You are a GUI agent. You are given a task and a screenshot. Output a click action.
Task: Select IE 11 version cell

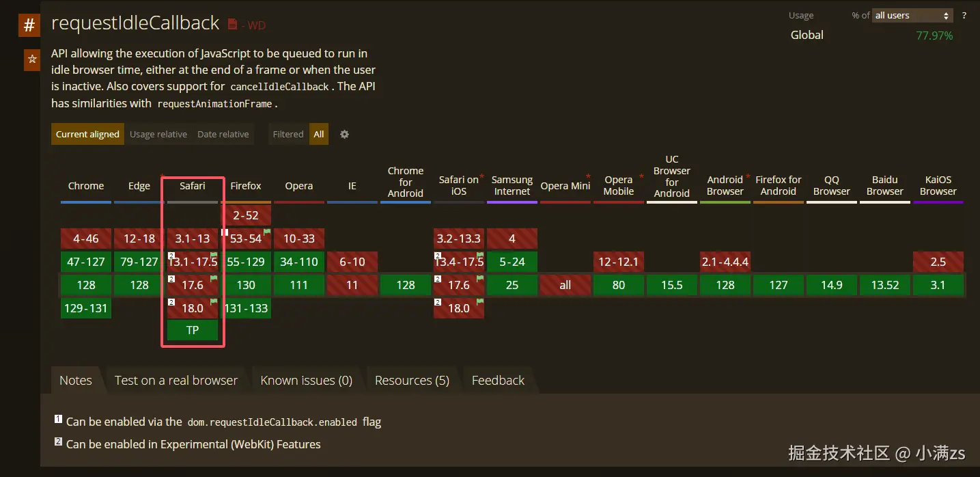(352, 285)
